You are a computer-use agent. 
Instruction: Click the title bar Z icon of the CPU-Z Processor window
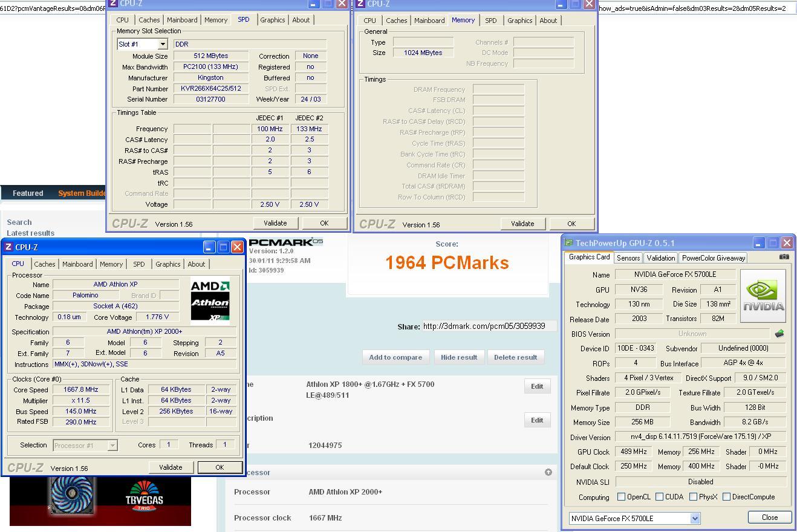[8, 247]
